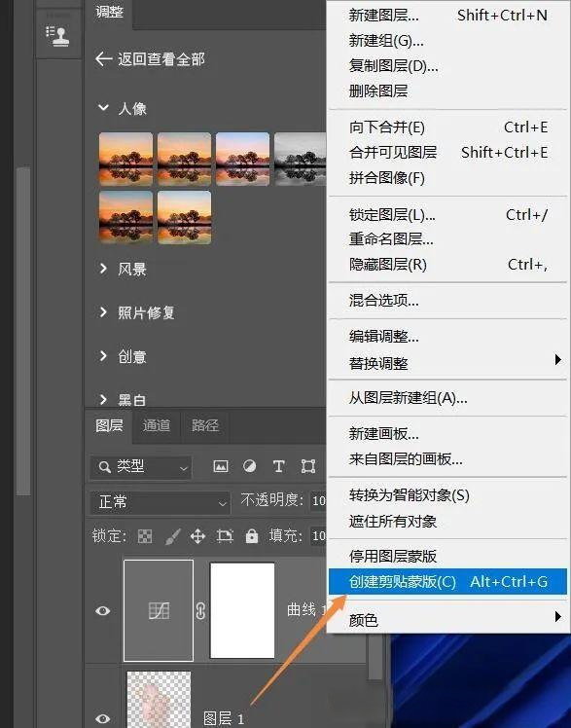Switch to the 路径 tab
Screen dimensions: 571x728
[204, 425]
